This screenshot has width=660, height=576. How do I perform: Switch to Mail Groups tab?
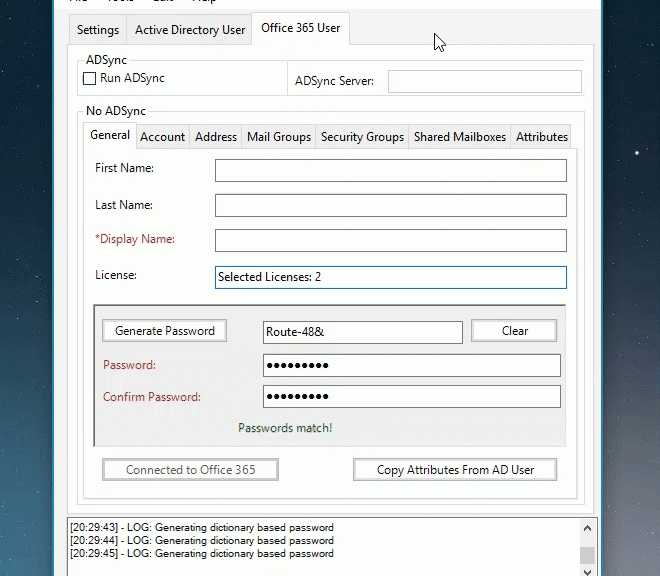tap(279, 137)
